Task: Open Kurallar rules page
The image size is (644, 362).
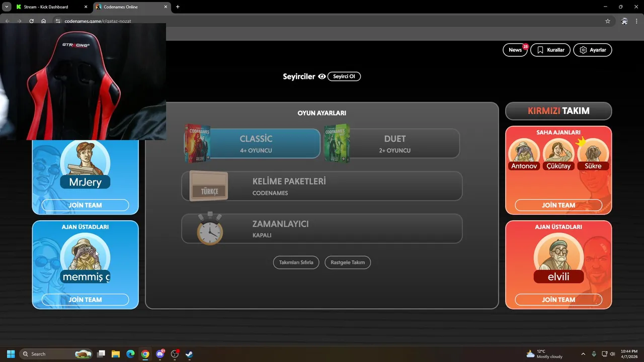Action: (x=550, y=50)
